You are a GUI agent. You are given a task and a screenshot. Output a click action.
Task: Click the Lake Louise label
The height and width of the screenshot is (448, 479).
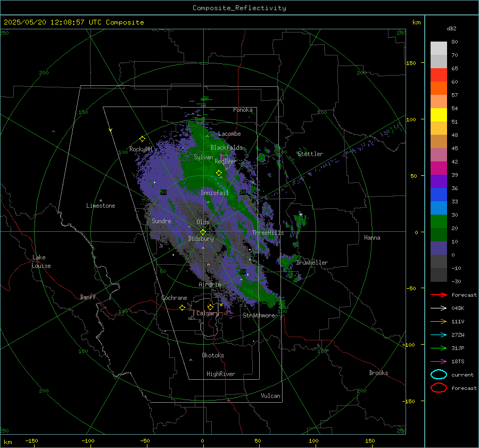41,262
